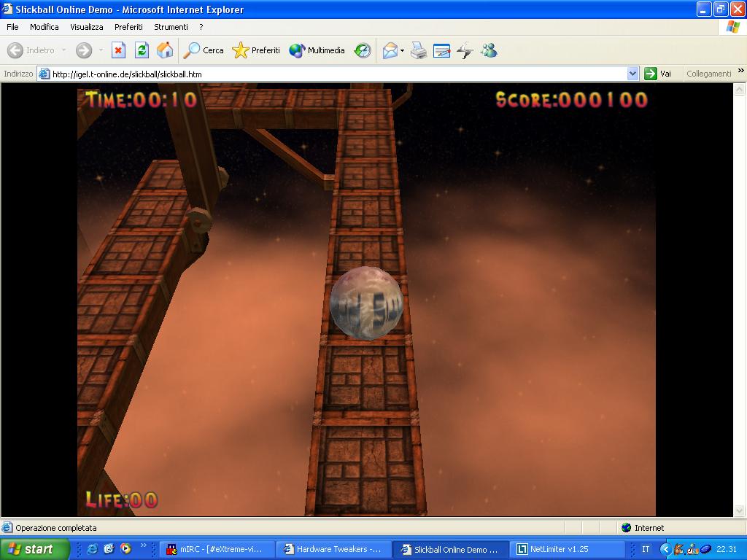Image resolution: width=747 pixels, height=560 pixels.
Task: Click the IT language indicator
Action: [x=646, y=549]
